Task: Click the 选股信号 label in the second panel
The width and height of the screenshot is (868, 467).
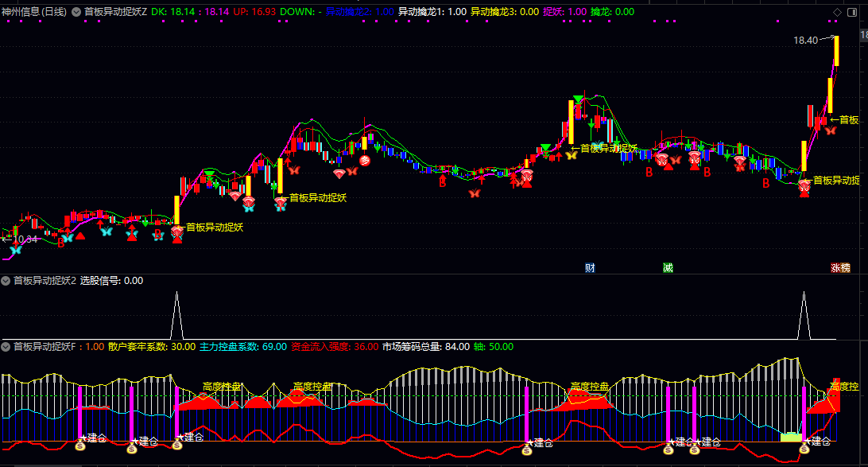Action: click(x=102, y=281)
